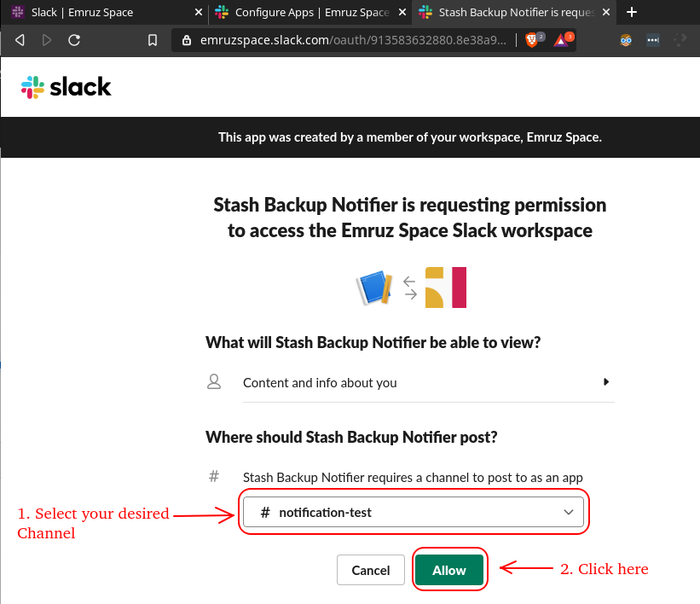
Task: Click the extension icon with three dots
Action: coord(653,39)
